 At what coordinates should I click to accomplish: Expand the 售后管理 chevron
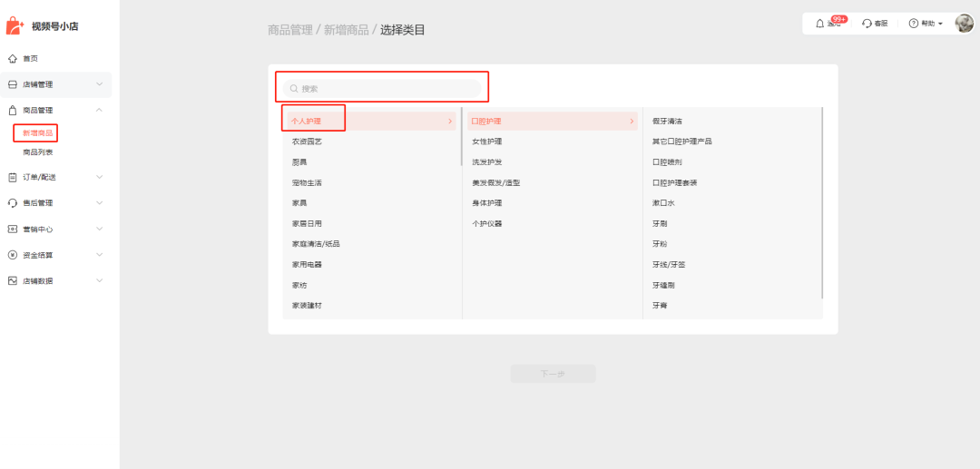[x=99, y=203]
